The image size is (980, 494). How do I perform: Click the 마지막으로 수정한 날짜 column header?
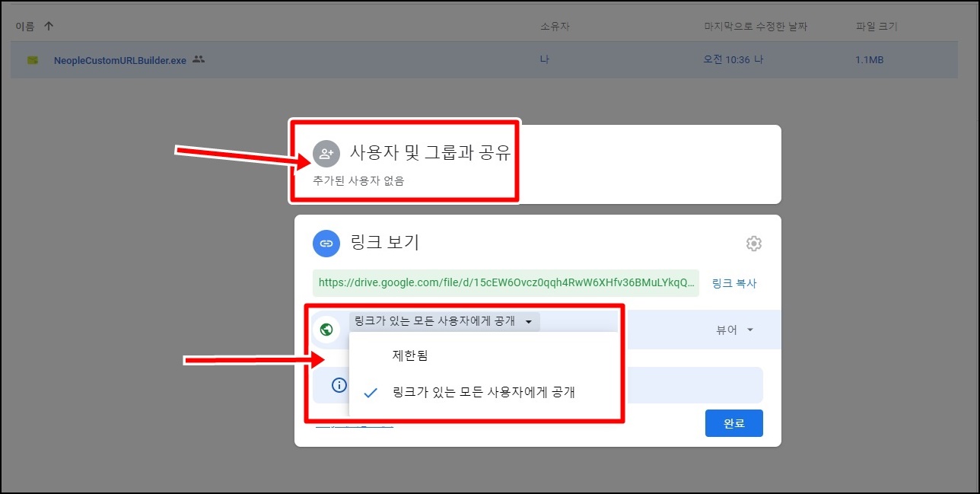tap(756, 27)
